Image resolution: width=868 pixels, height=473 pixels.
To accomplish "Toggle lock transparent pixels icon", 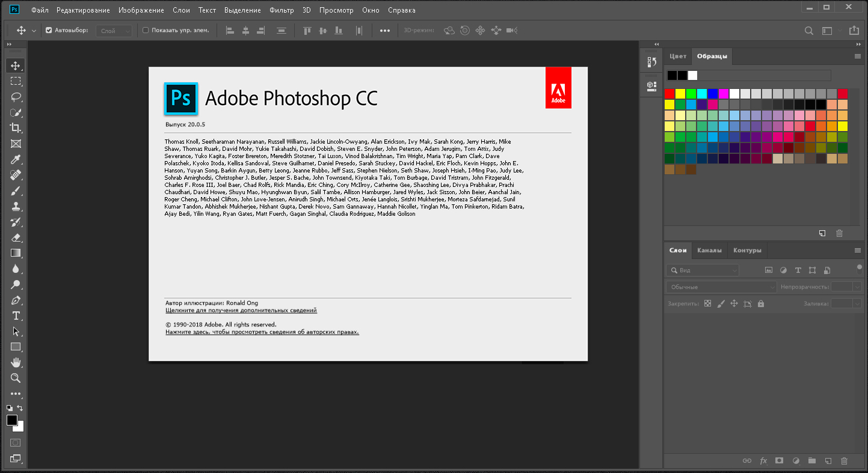I will 707,304.
